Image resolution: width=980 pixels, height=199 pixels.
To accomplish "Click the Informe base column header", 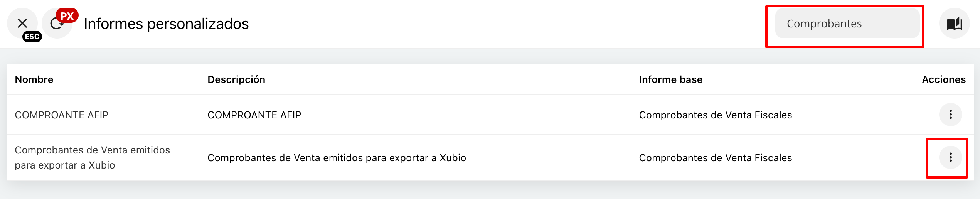I will (x=670, y=79).
